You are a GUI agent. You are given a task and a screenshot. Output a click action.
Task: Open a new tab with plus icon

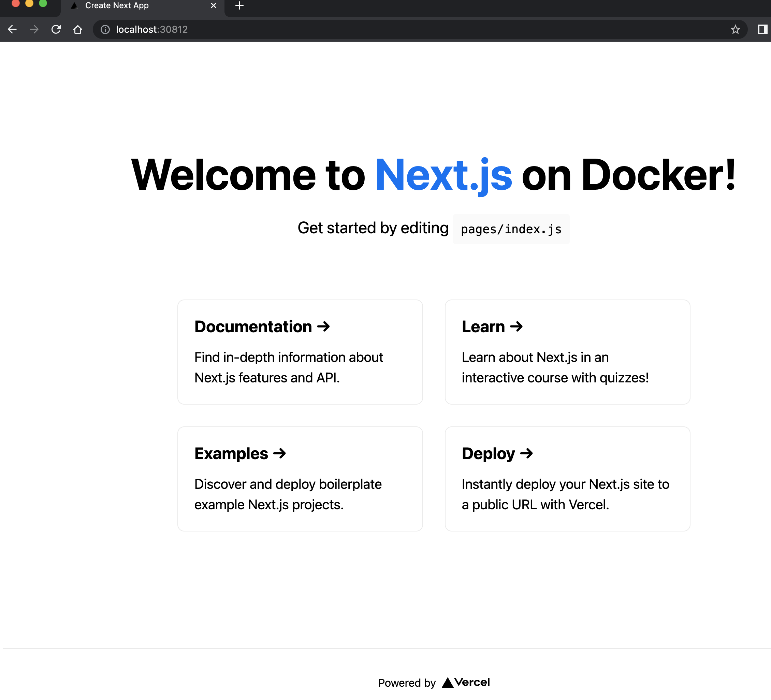(x=239, y=6)
